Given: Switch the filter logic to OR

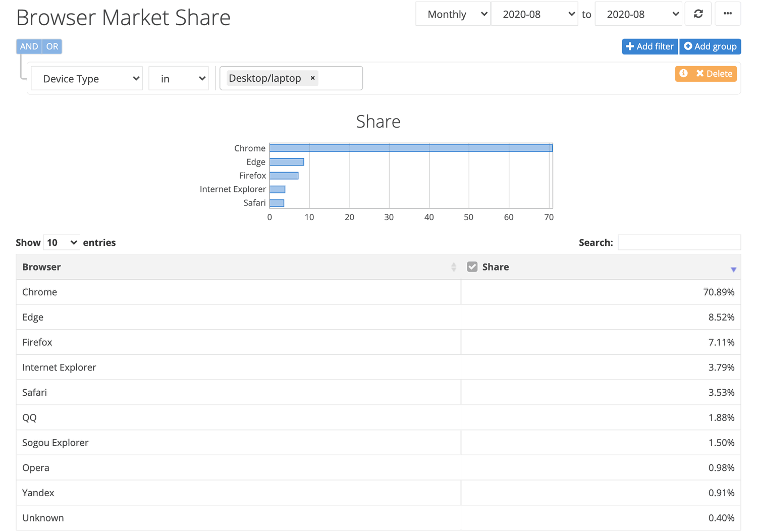Looking at the screenshot, I should [52, 46].
